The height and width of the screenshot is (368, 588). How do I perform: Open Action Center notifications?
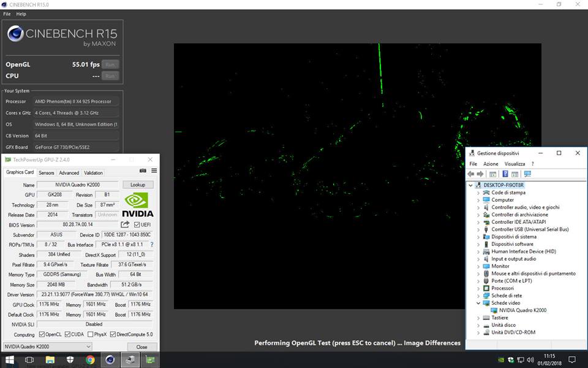[x=572, y=360]
